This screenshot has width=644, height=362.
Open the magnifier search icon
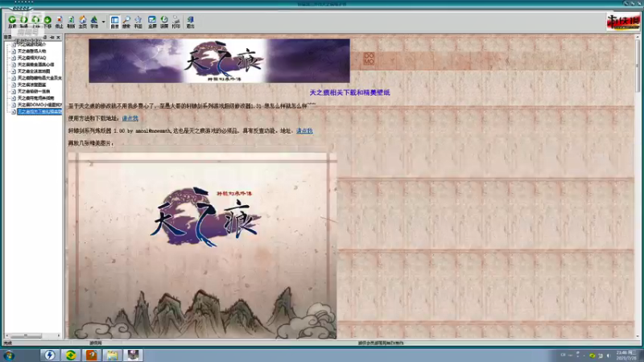126,22
